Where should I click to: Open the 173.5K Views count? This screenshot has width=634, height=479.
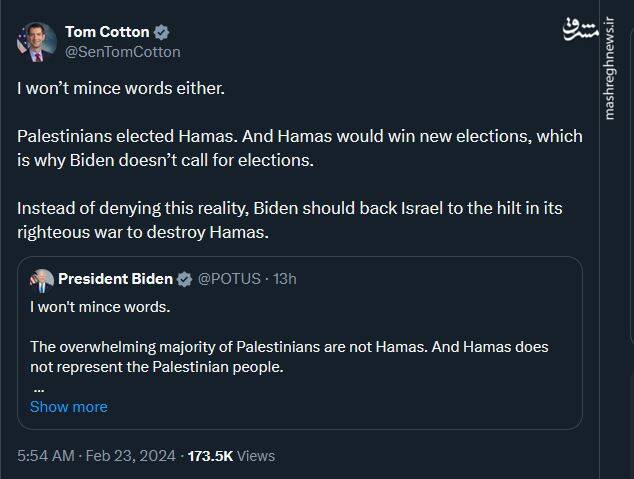(230, 455)
